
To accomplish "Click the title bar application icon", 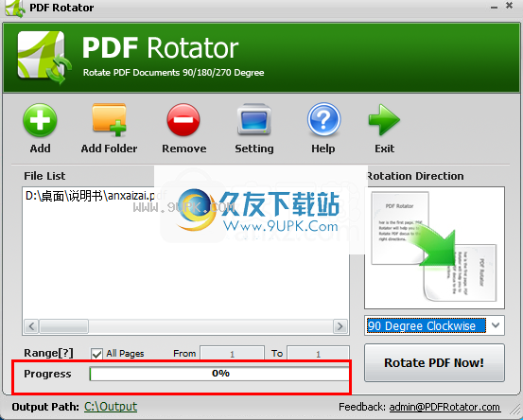I will [15, 8].
